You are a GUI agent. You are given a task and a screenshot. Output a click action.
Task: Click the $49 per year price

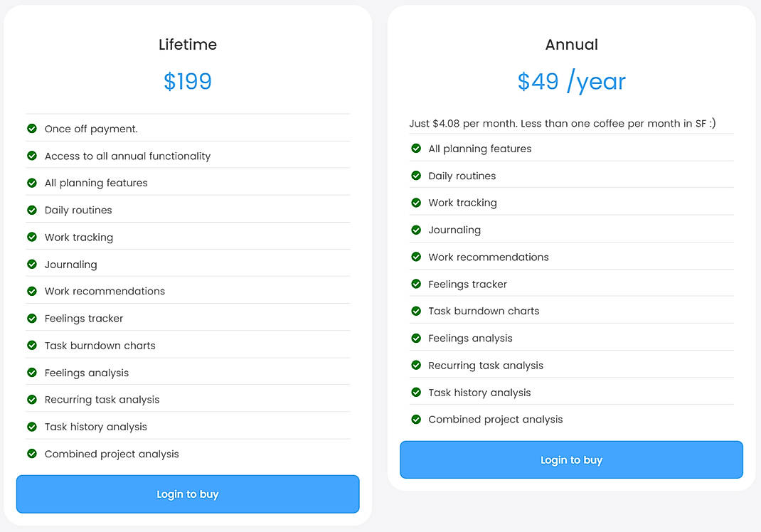pyautogui.click(x=571, y=81)
